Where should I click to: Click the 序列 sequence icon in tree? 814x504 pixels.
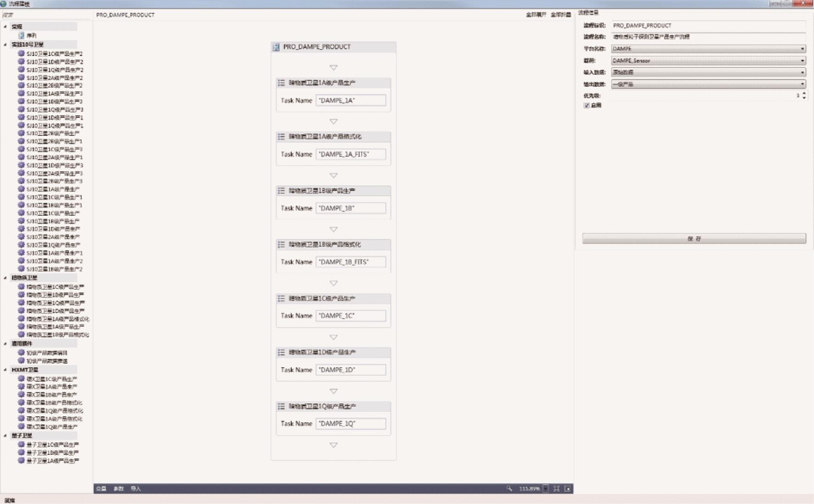click(x=21, y=35)
